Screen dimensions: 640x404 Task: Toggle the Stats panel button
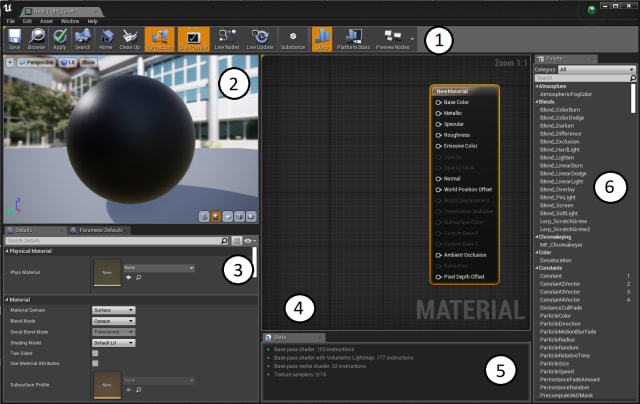point(322,39)
